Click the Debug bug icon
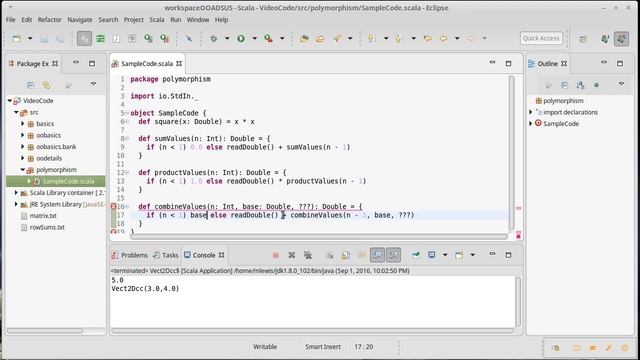 (213, 38)
